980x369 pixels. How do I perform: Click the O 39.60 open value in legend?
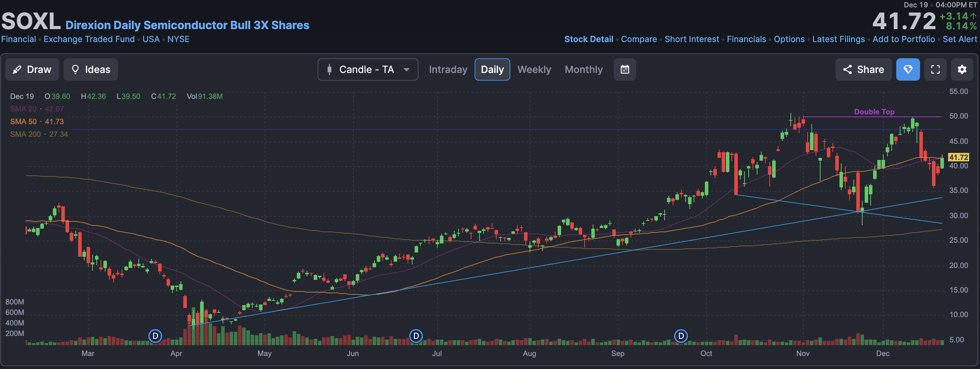57,96
